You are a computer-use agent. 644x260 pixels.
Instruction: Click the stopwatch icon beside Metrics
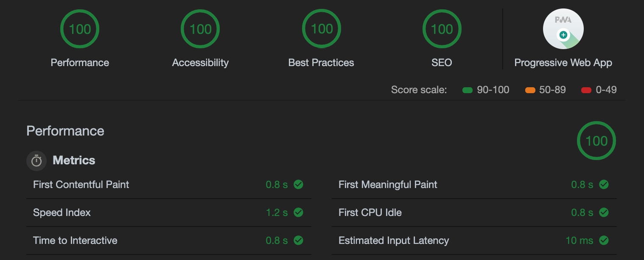pyautogui.click(x=36, y=161)
